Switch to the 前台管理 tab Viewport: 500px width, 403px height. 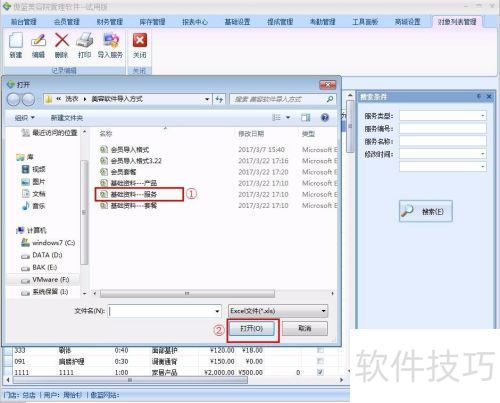[24, 22]
